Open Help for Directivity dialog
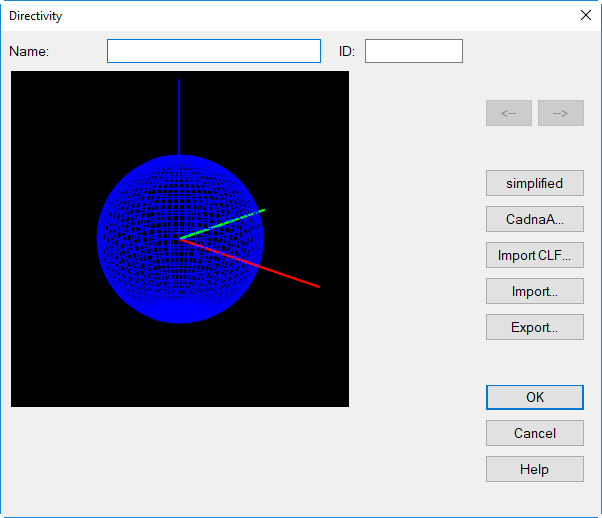This screenshot has height=518, width=602. 535,469
